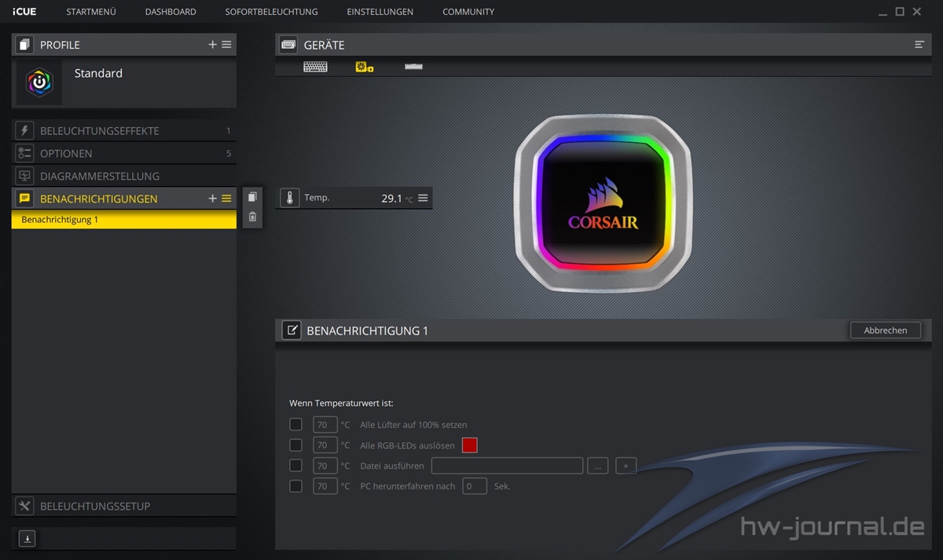Screen dimensions: 943x560
Task: Click Beleuchtungssetup tools icon
Action: (x=24, y=506)
